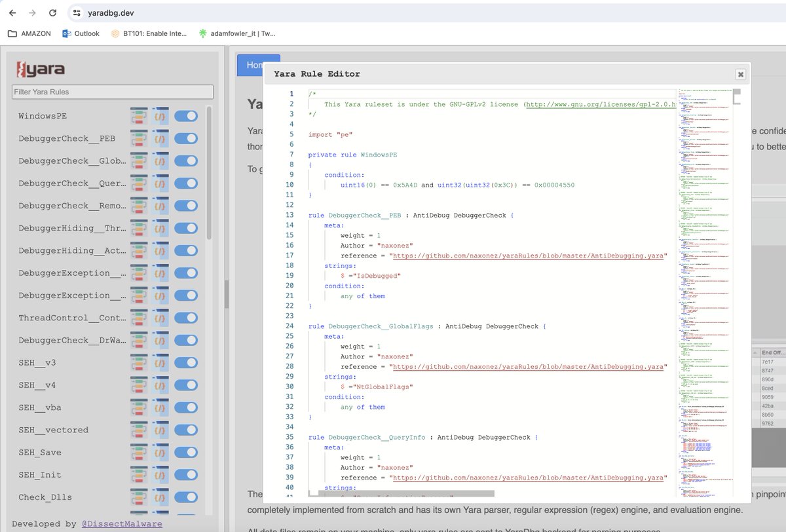This screenshot has width=786, height=532.
Task: Close the Yara Rule Editor dialog
Action: click(740, 74)
